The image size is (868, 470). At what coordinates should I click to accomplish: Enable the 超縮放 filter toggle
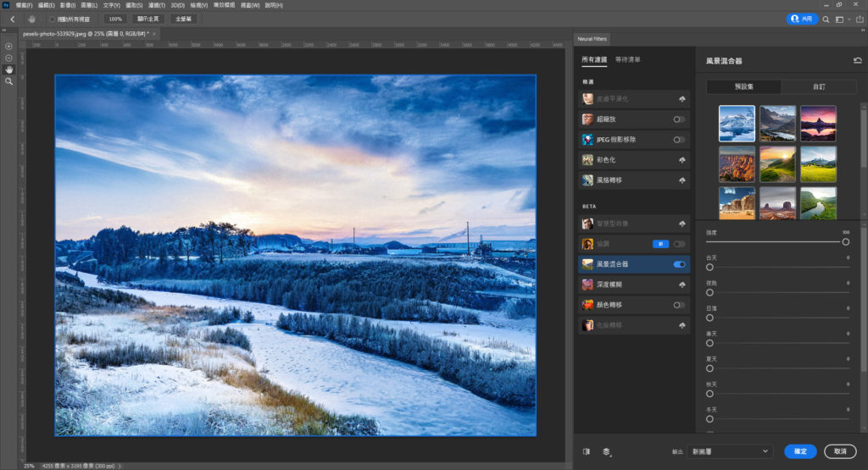point(679,119)
